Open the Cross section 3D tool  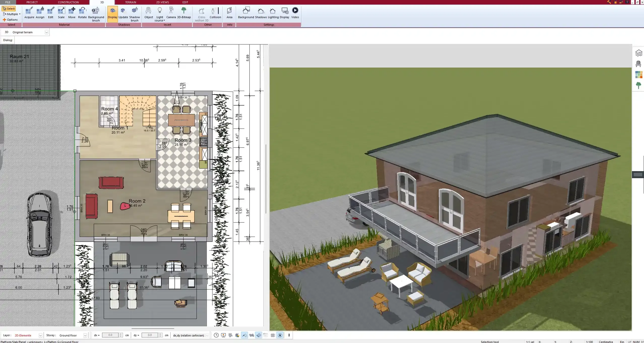[201, 14]
